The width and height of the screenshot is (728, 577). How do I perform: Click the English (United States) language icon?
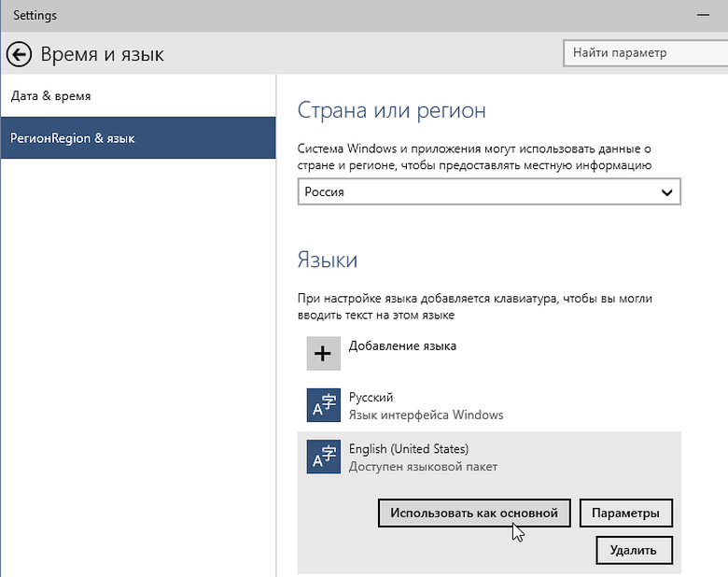click(x=324, y=457)
